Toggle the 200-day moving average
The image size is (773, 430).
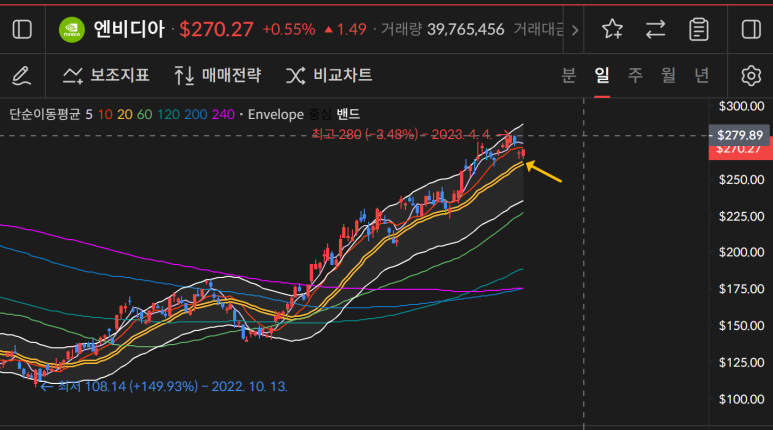click(196, 114)
